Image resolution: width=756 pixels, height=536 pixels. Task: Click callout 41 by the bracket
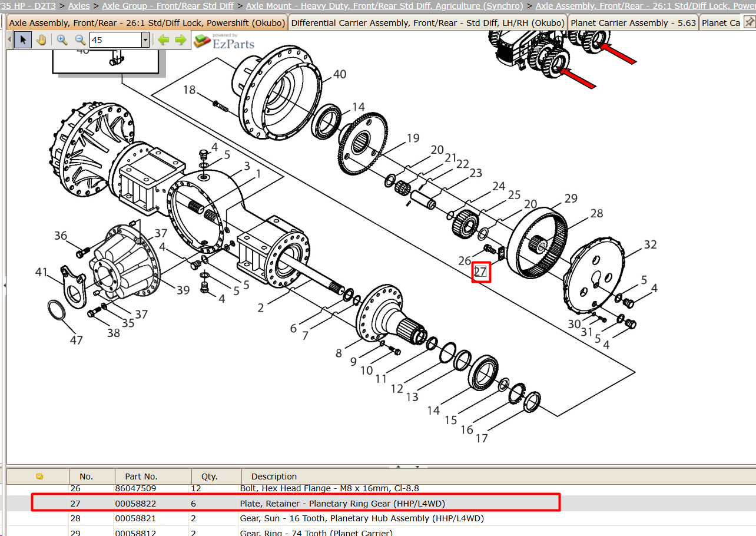click(x=41, y=272)
